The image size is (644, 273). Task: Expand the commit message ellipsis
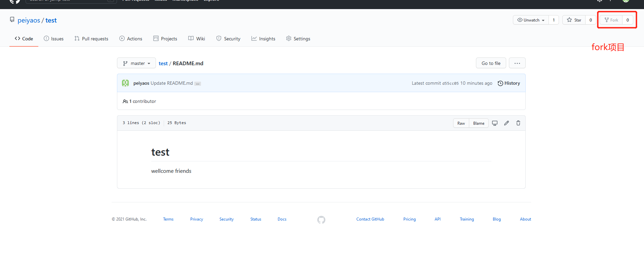tap(198, 83)
